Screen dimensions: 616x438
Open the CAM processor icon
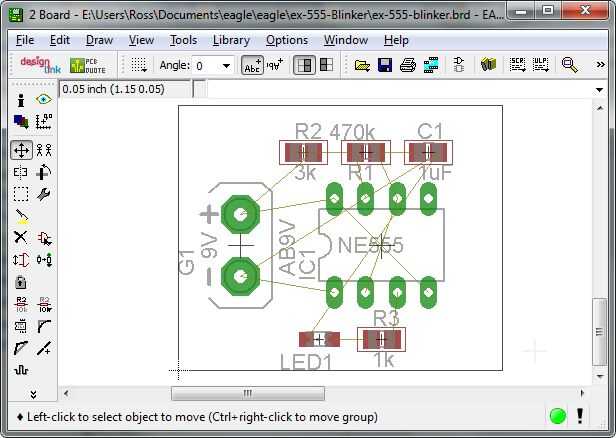[431, 65]
